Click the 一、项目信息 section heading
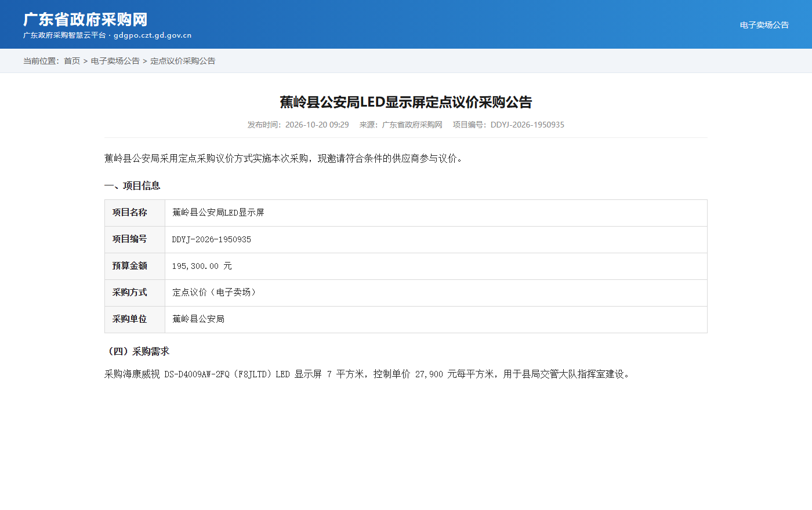 [132, 185]
